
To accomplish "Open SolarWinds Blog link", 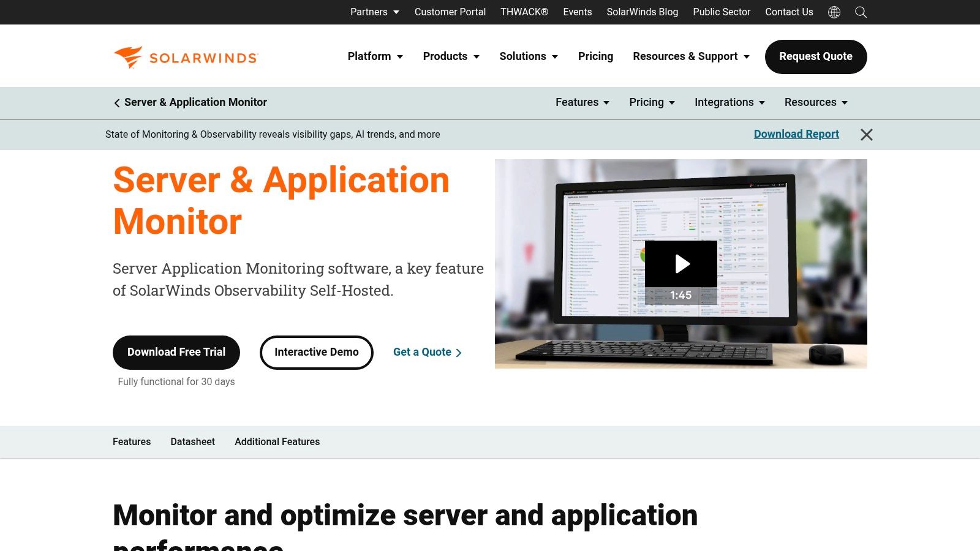I will coord(643,12).
